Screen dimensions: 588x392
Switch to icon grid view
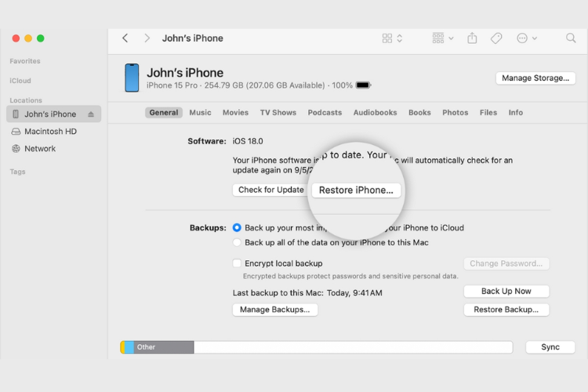(387, 38)
